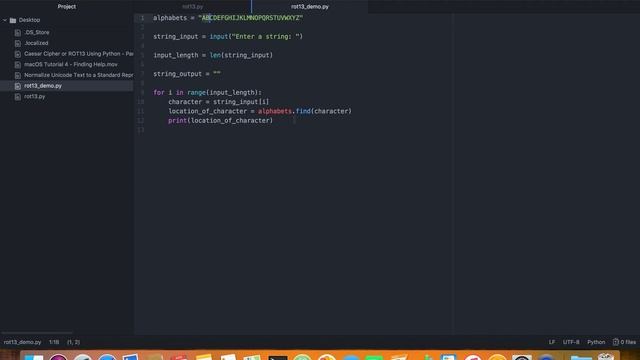Click line number 11 in the gutter

(x=141, y=111)
